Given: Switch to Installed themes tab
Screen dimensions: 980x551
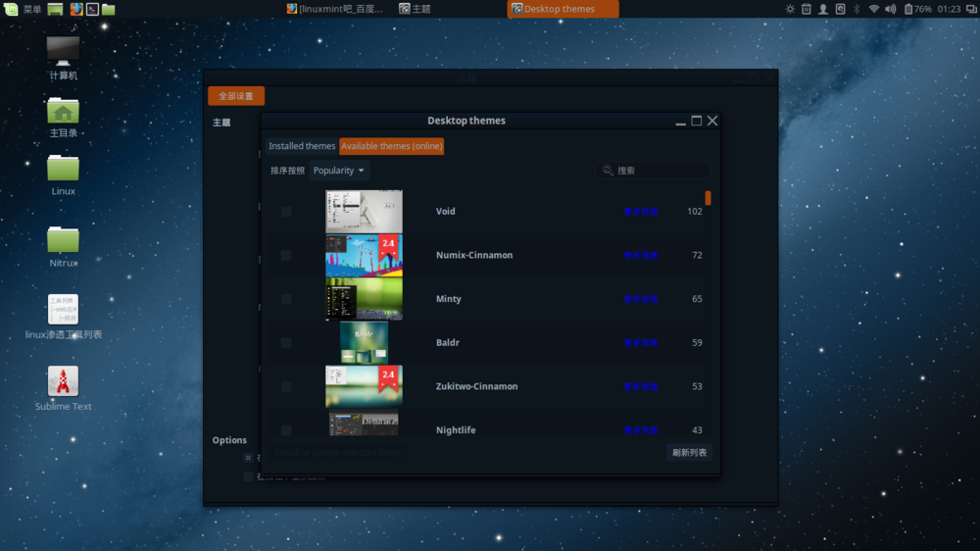Looking at the screenshot, I should 302,146.
